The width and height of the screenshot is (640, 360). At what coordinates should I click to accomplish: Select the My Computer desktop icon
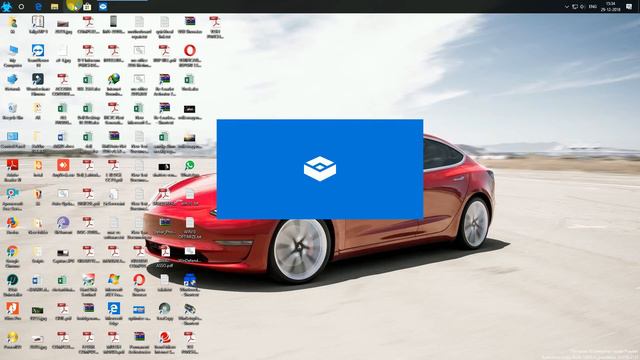13,55
